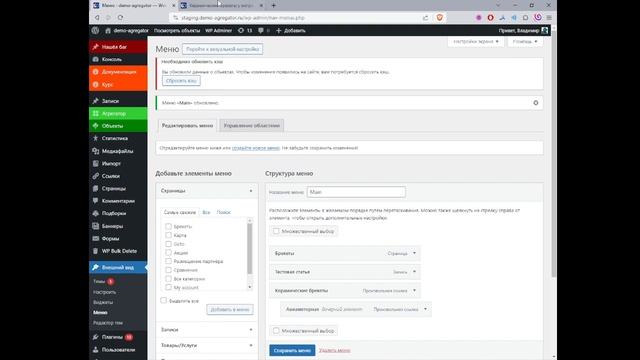Viewport: 640px width, 360px height.
Task: Click the Добавить в меню button
Action: point(230,309)
